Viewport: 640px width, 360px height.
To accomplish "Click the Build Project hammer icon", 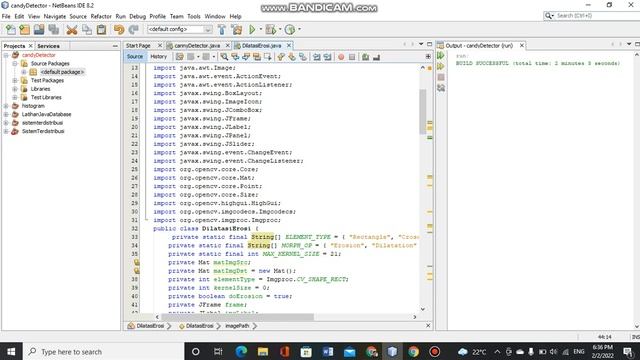I will coord(222,29).
